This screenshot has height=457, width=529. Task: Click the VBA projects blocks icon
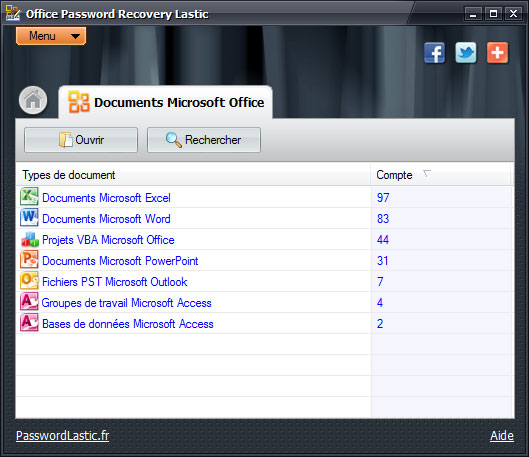click(29, 239)
